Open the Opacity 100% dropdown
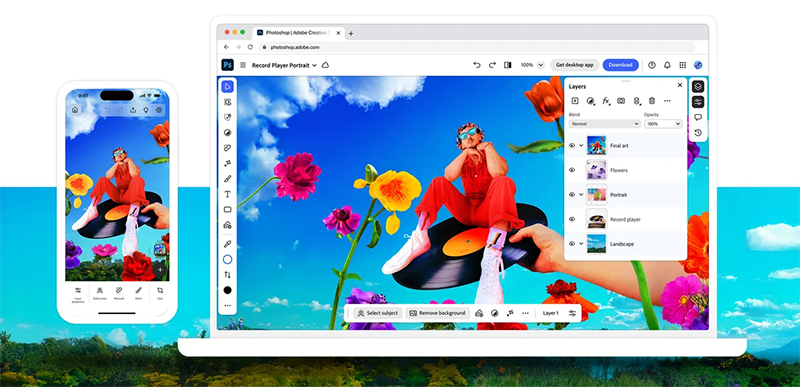This screenshot has width=800, height=387. click(x=663, y=124)
